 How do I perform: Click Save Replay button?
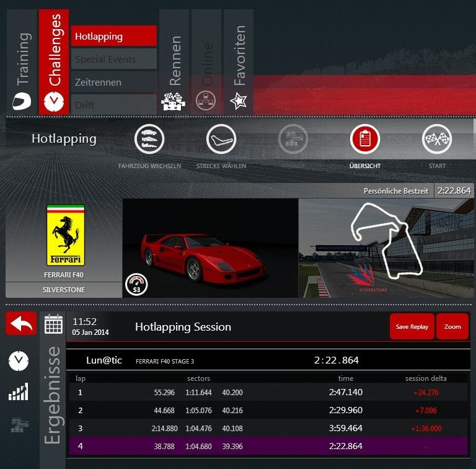click(412, 326)
